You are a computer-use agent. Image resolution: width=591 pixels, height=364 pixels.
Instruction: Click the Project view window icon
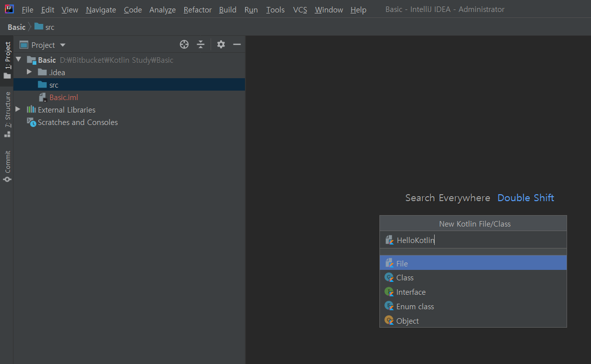(x=24, y=45)
